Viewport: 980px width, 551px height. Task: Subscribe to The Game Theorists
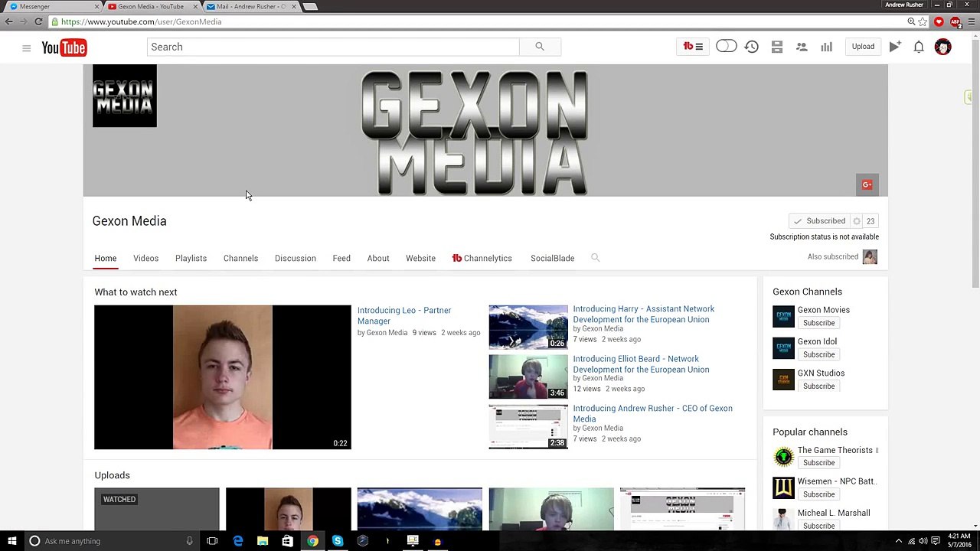[818, 463]
